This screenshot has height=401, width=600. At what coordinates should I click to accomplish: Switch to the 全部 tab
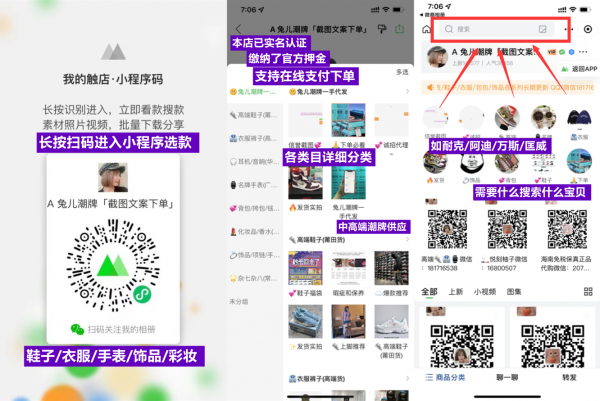pos(429,292)
